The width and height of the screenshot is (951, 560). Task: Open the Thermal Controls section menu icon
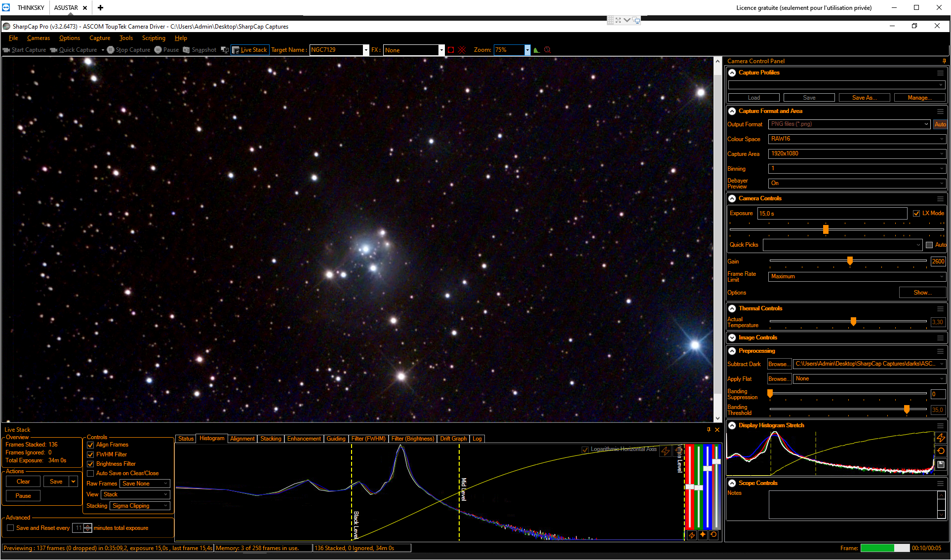tap(940, 309)
